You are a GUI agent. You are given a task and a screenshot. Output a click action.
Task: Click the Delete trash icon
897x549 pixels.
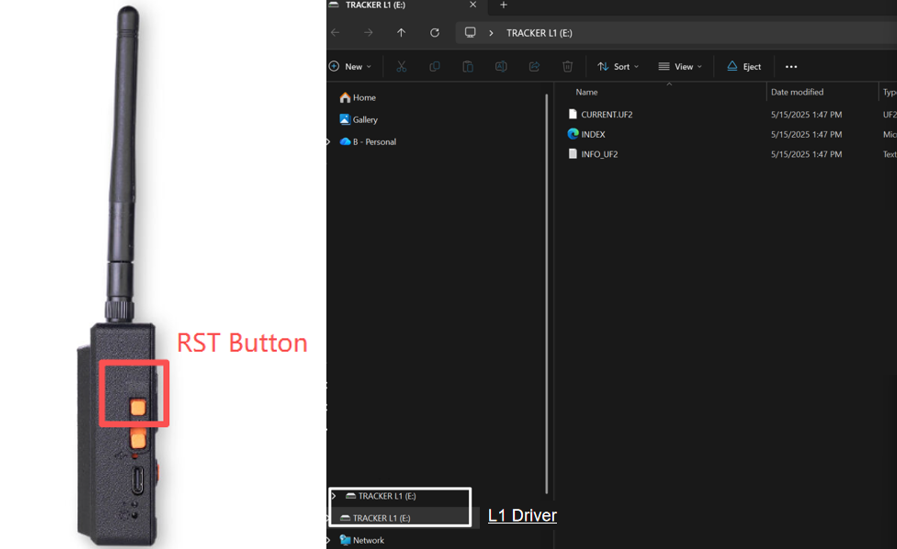pos(567,67)
